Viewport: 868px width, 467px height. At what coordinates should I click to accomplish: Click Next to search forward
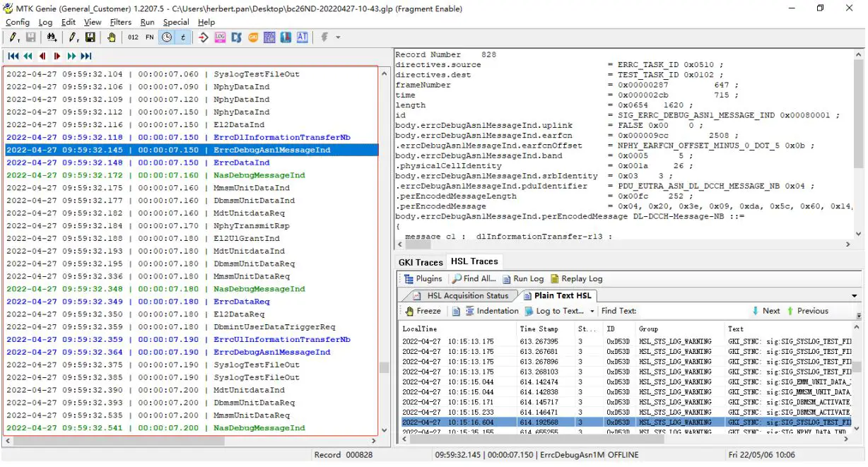(769, 310)
